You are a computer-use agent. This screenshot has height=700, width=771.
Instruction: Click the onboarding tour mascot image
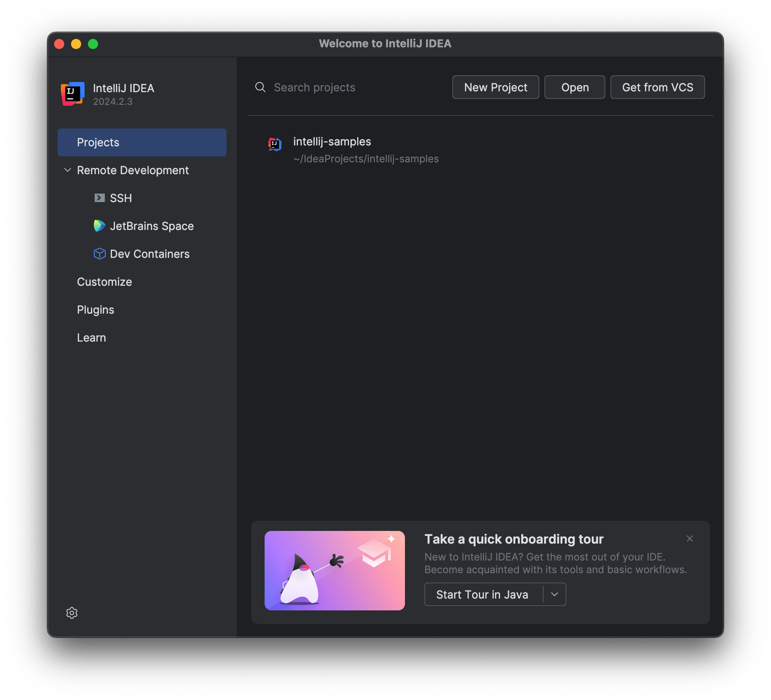pyautogui.click(x=334, y=571)
